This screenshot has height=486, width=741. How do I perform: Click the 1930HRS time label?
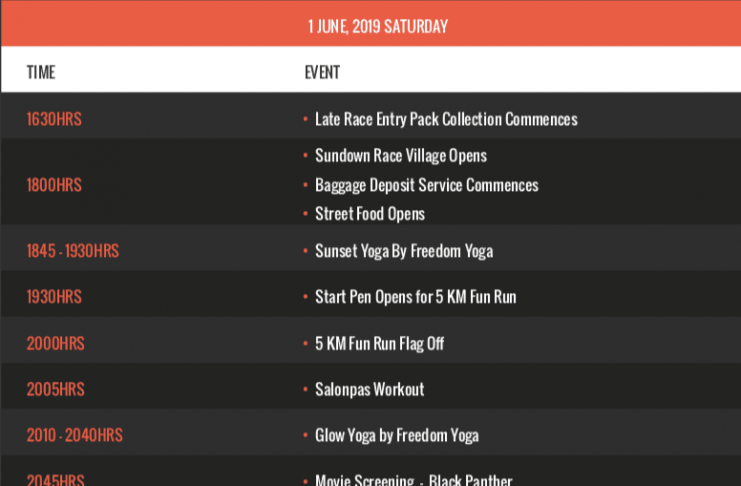pos(54,297)
